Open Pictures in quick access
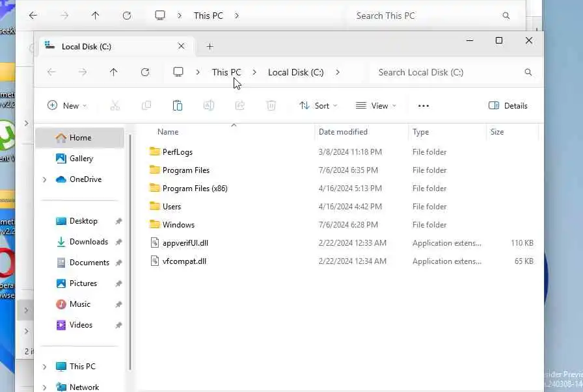Screen dimensions: 583x392 tap(83, 283)
